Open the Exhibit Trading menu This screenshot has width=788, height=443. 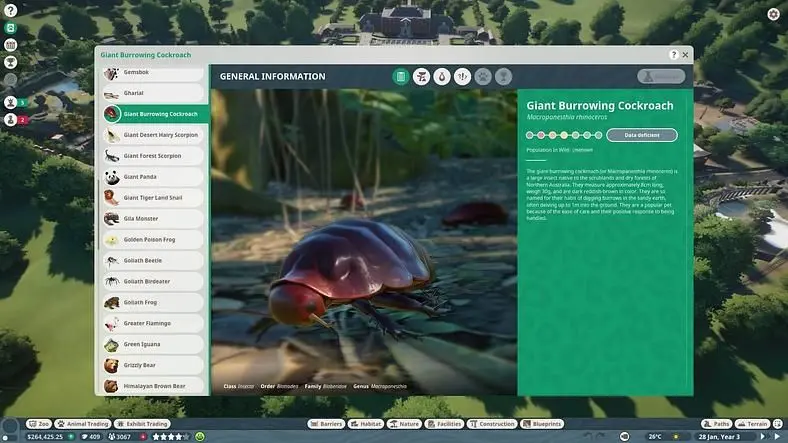tap(142, 424)
